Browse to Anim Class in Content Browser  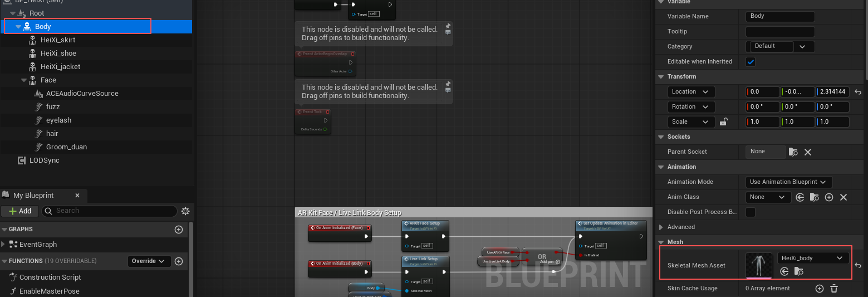point(815,197)
